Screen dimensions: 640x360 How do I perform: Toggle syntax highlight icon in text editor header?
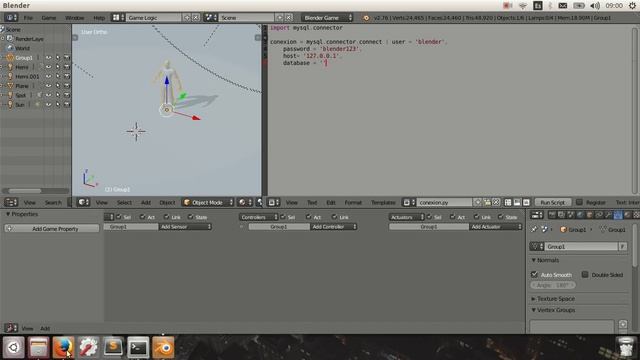(x=527, y=202)
